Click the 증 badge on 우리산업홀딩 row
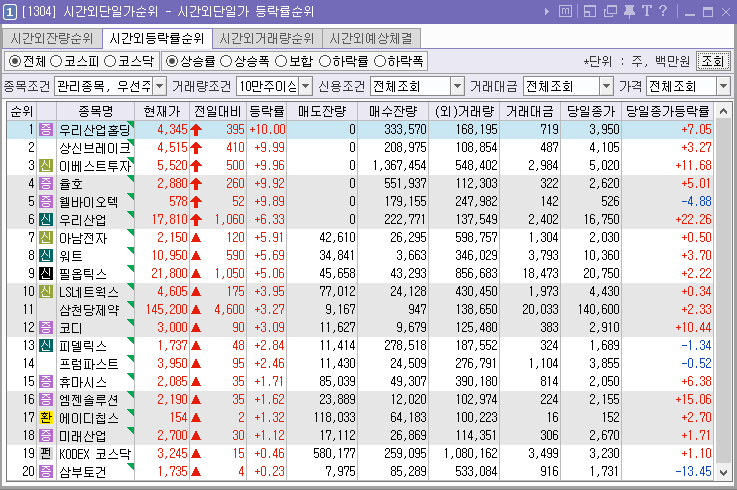This screenshot has height=490, width=737. click(46, 129)
